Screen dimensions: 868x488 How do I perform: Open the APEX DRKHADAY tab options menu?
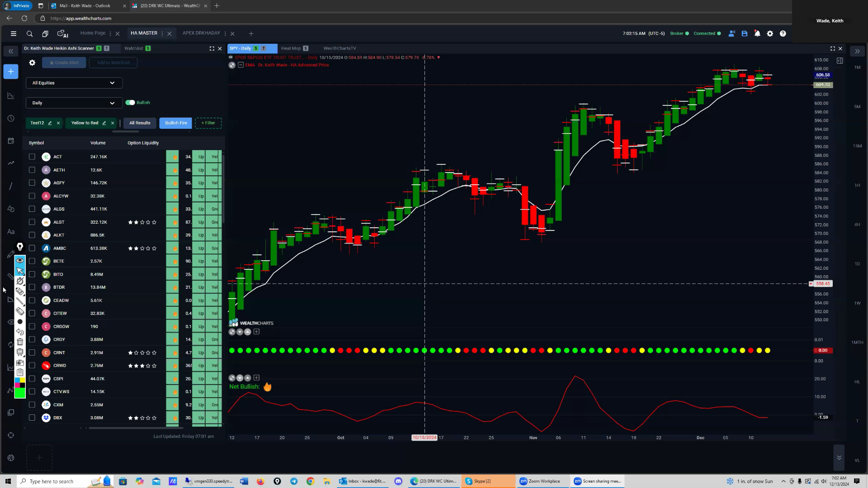click(225, 33)
